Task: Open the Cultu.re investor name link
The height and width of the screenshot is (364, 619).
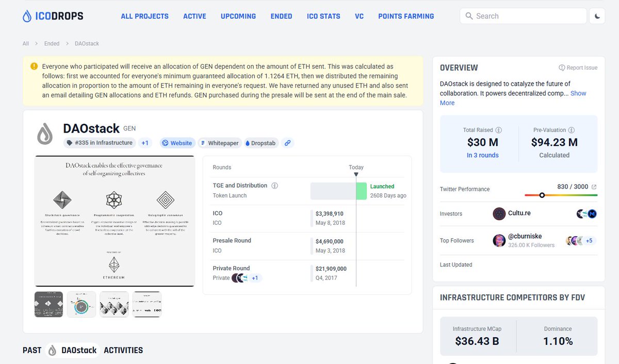Action: [x=520, y=213]
